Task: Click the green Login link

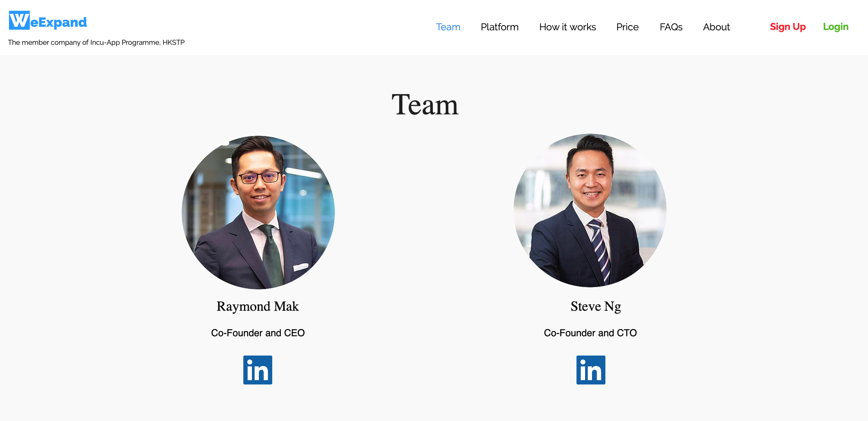Action: pyautogui.click(x=836, y=27)
